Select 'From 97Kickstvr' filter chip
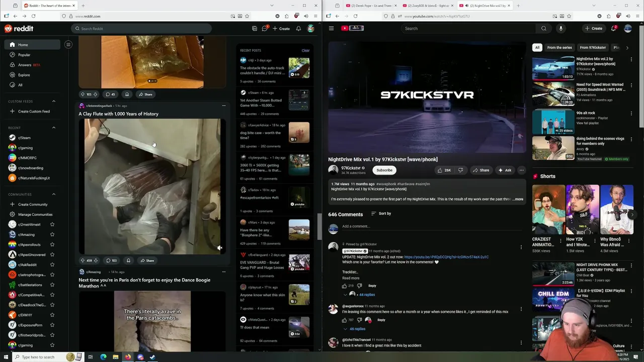Viewport: 644px width, 362px height. 593,47
